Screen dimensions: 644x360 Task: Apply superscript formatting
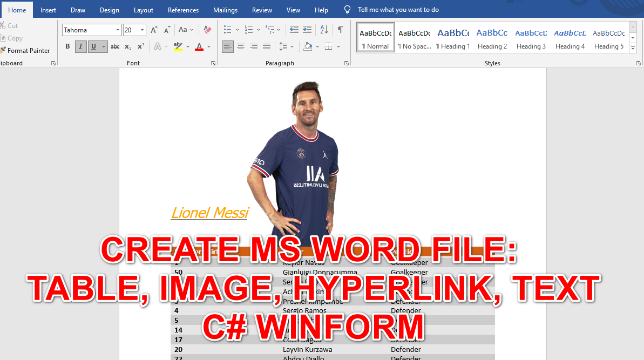(140, 46)
